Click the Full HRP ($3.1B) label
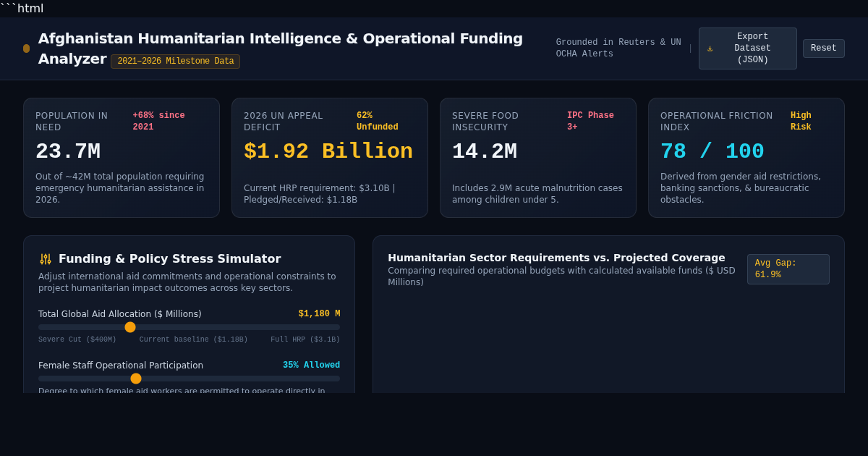868x456 pixels. pyautogui.click(x=305, y=339)
